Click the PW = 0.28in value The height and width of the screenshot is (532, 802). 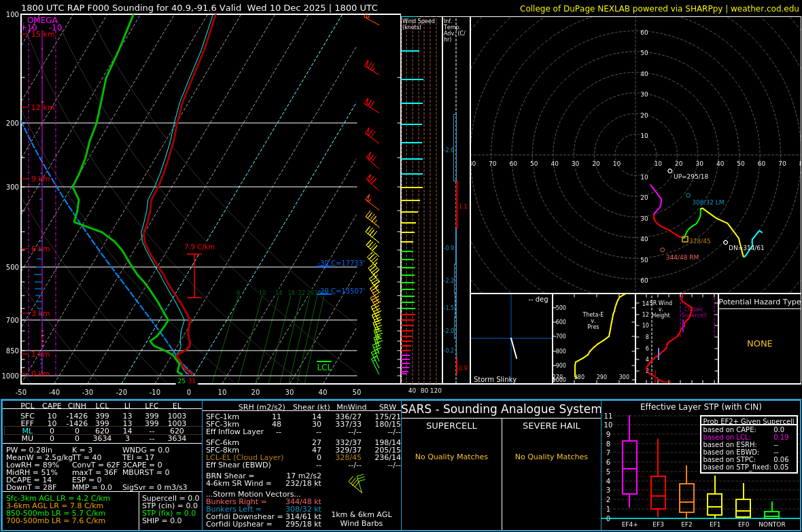[x=29, y=450]
